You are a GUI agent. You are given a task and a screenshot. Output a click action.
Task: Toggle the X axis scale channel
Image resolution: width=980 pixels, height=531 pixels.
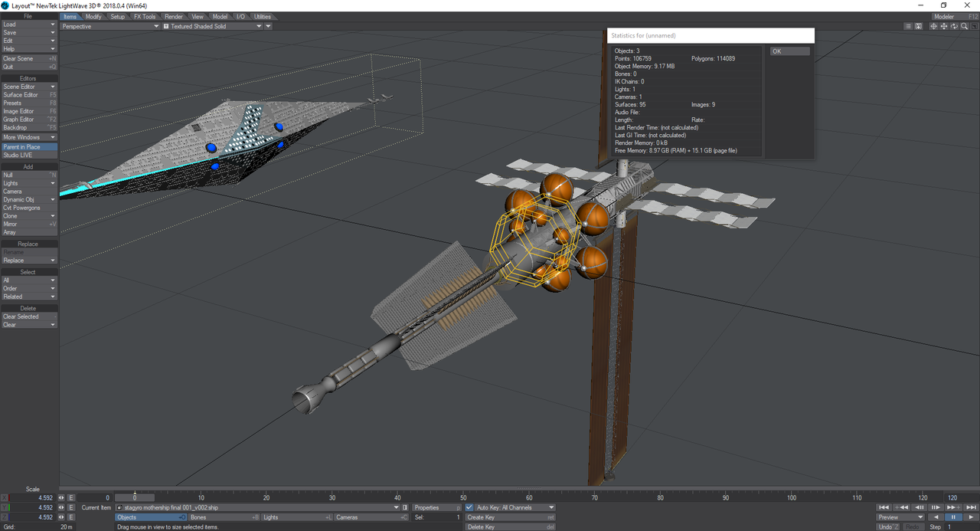pyautogui.click(x=5, y=497)
